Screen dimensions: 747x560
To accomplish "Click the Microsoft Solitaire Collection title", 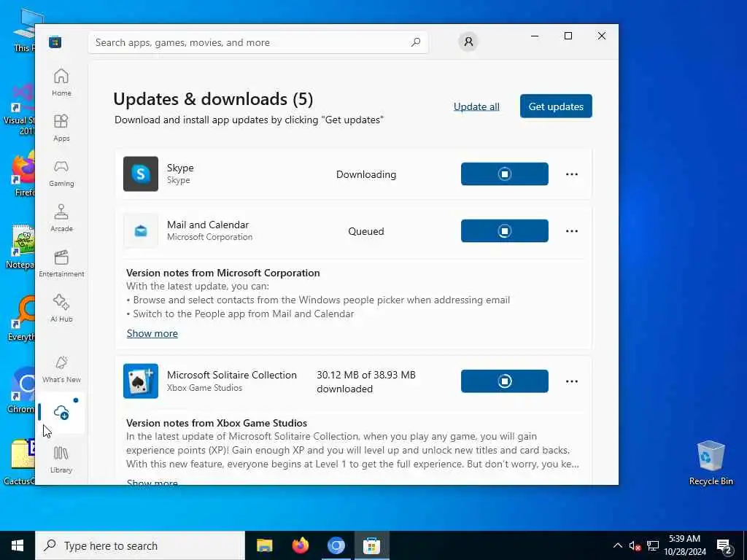I will [231, 375].
